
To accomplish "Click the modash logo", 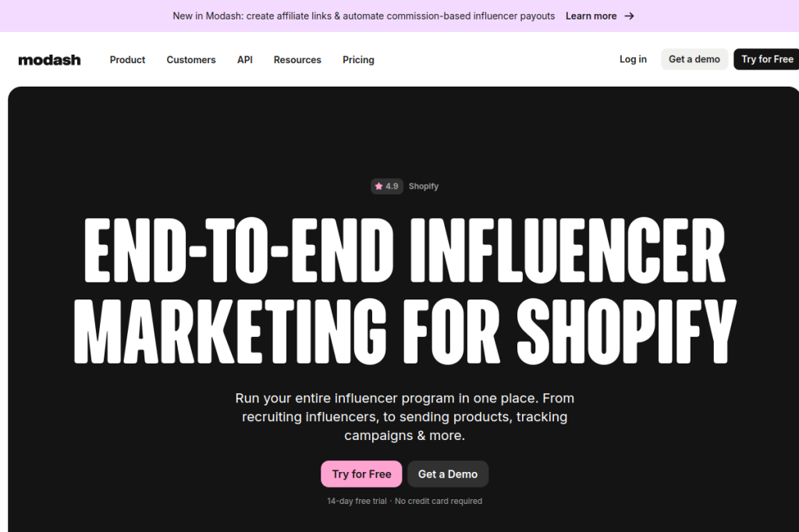I will click(49, 60).
